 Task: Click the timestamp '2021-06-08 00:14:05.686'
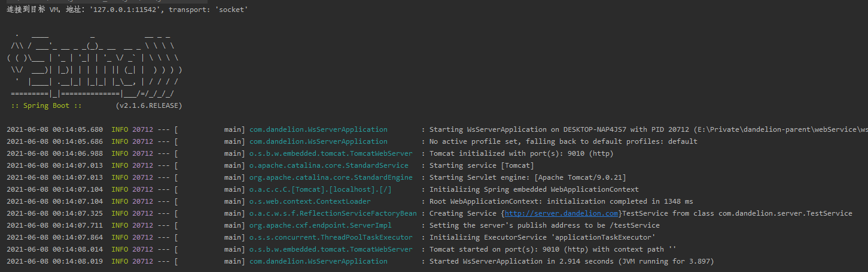tap(54, 141)
